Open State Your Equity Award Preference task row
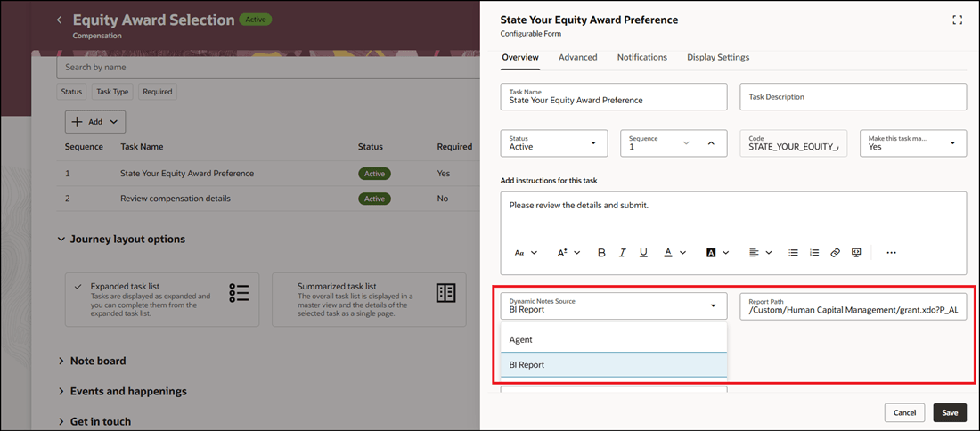The image size is (980, 431). (269, 174)
